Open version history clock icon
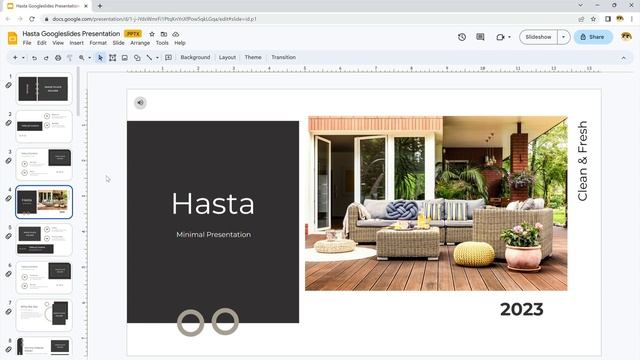640x360 pixels. click(x=462, y=37)
